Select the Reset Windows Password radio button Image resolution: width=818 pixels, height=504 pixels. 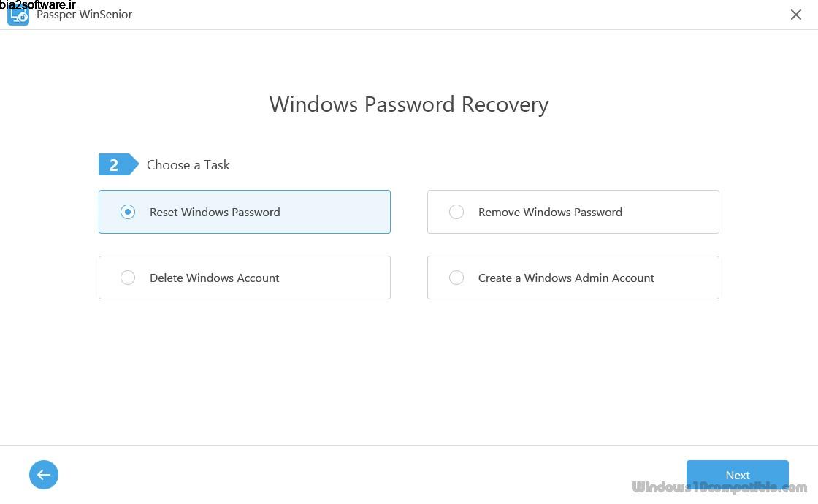point(128,212)
